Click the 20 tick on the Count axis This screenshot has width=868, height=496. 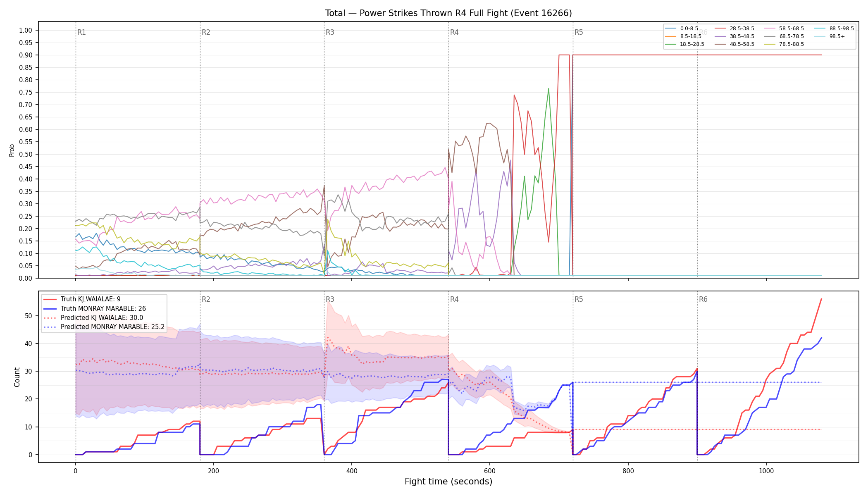(29, 399)
